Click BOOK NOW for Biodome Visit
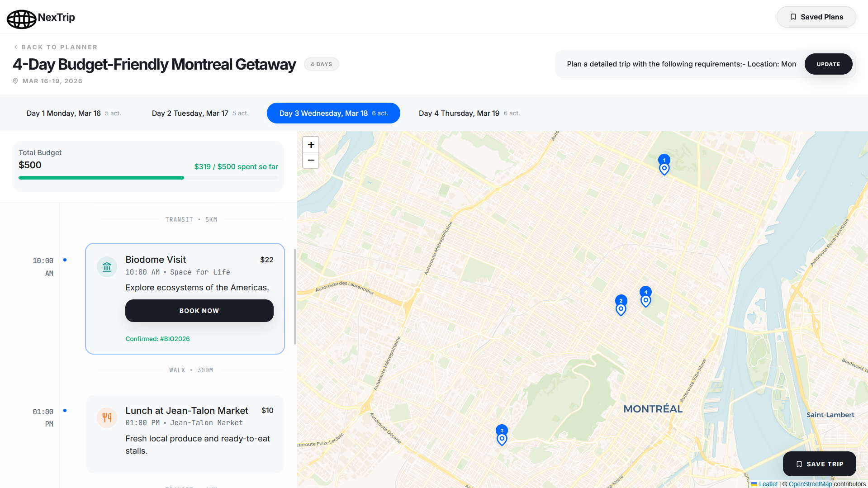This screenshot has height=488, width=868. click(199, 311)
